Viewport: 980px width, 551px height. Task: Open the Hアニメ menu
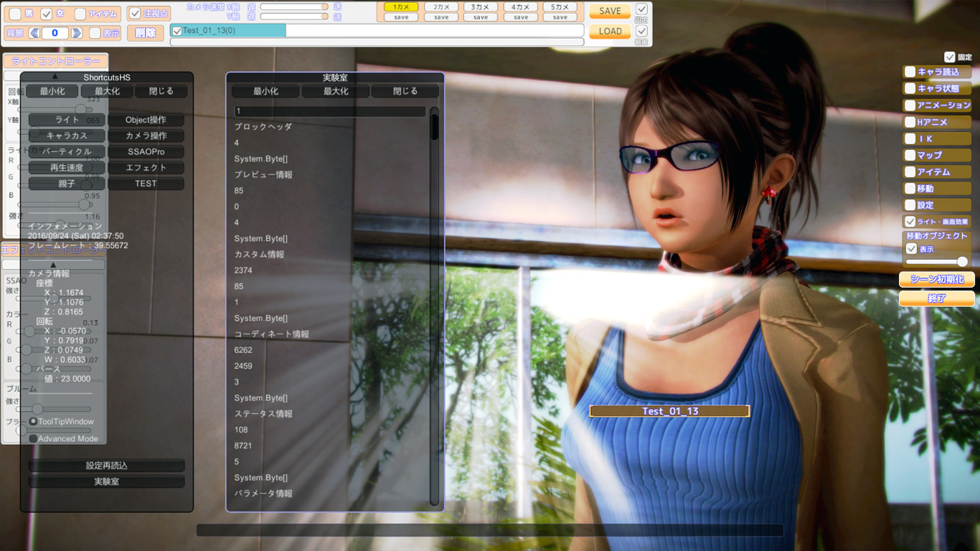click(937, 122)
